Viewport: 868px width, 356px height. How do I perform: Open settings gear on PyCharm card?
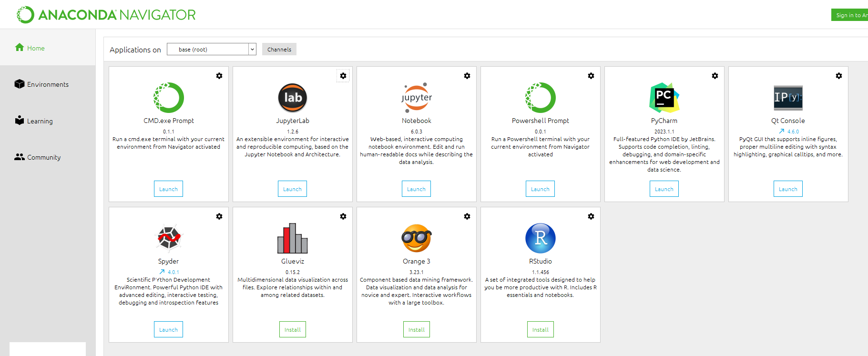pyautogui.click(x=715, y=76)
